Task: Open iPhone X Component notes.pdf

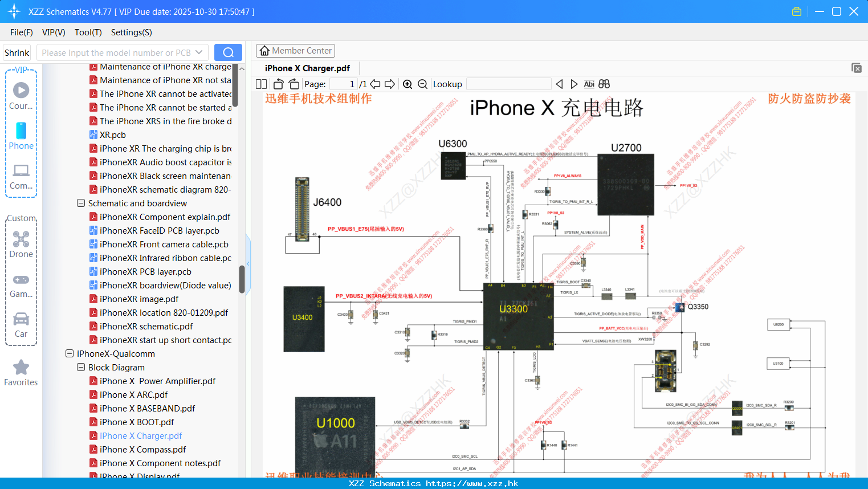Action: (x=160, y=463)
